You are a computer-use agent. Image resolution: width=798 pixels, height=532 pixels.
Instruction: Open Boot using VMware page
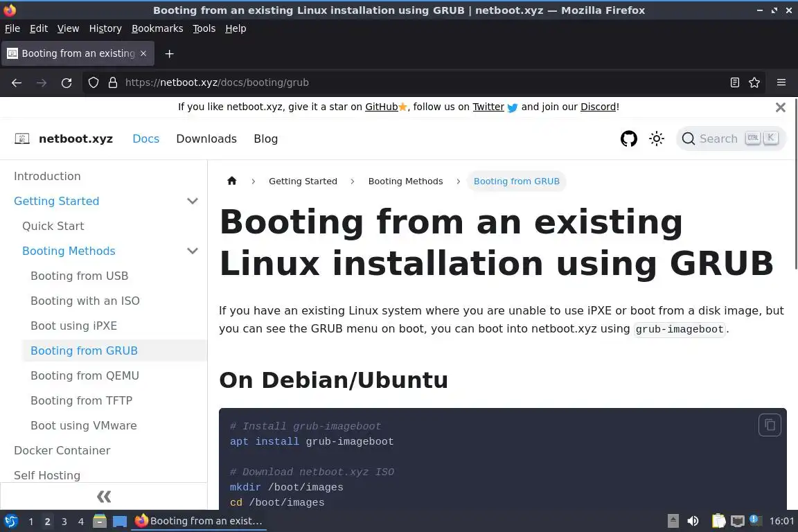point(83,425)
